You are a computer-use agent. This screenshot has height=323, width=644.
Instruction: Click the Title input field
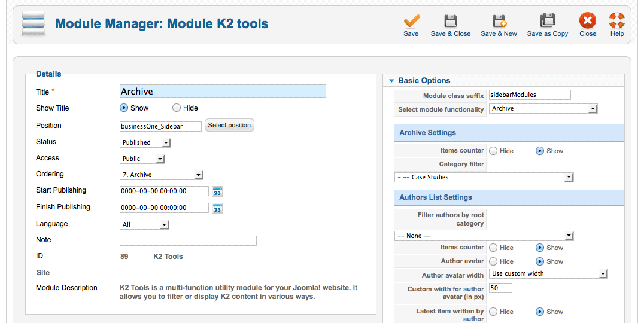click(223, 91)
